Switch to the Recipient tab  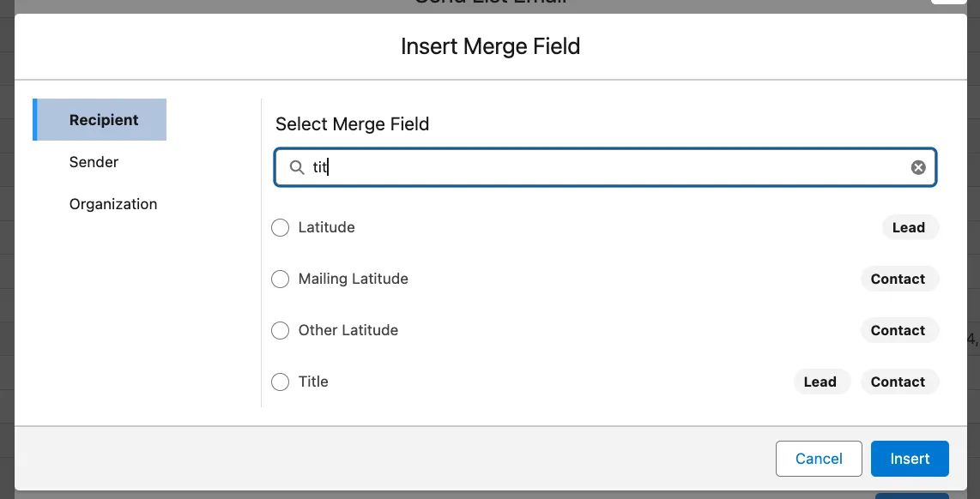tap(104, 120)
